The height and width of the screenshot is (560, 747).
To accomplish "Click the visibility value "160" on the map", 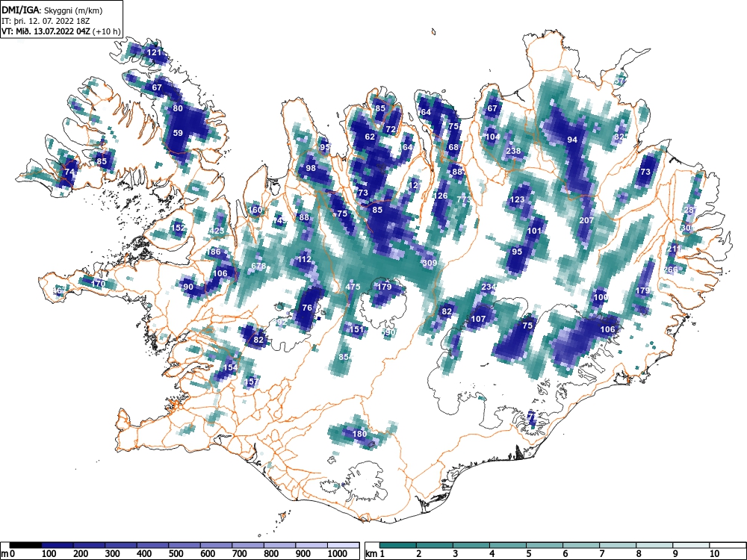I will pyautogui.click(x=255, y=210).
